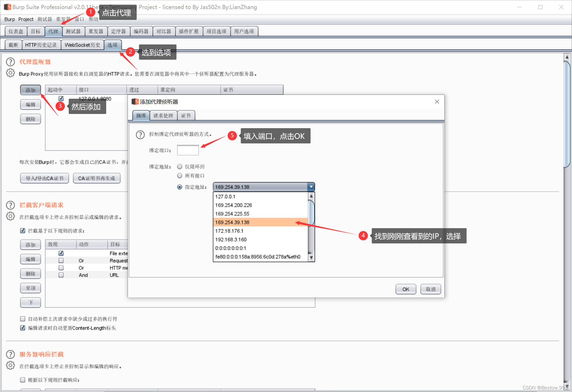Open gear settings for 拦截客户端请求 section

pos(10,216)
